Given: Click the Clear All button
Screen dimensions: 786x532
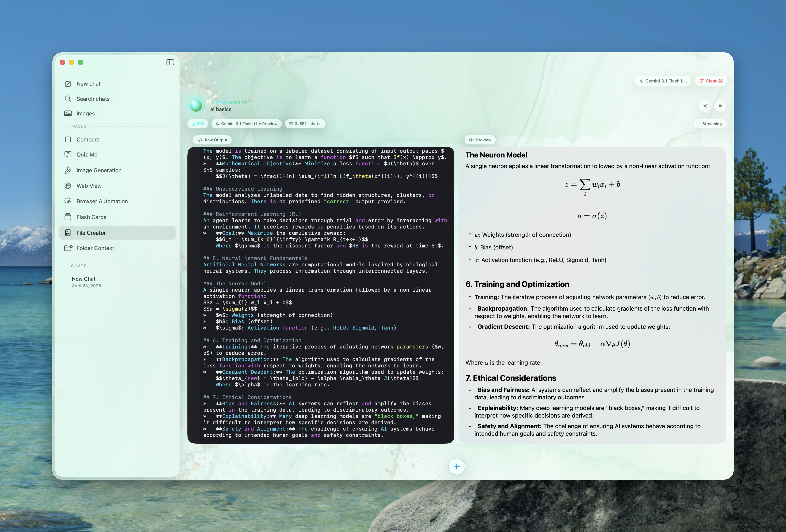Looking at the screenshot, I should coord(711,81).
